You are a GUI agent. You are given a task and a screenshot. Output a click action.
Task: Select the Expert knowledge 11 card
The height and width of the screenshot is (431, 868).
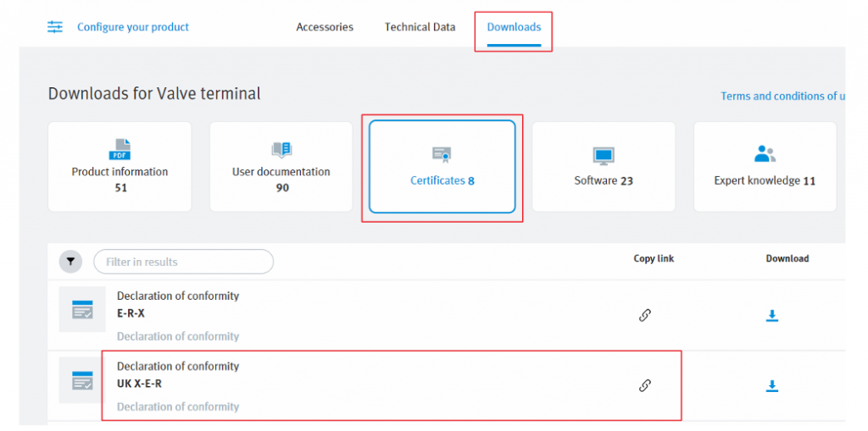(x=765, y=167)
